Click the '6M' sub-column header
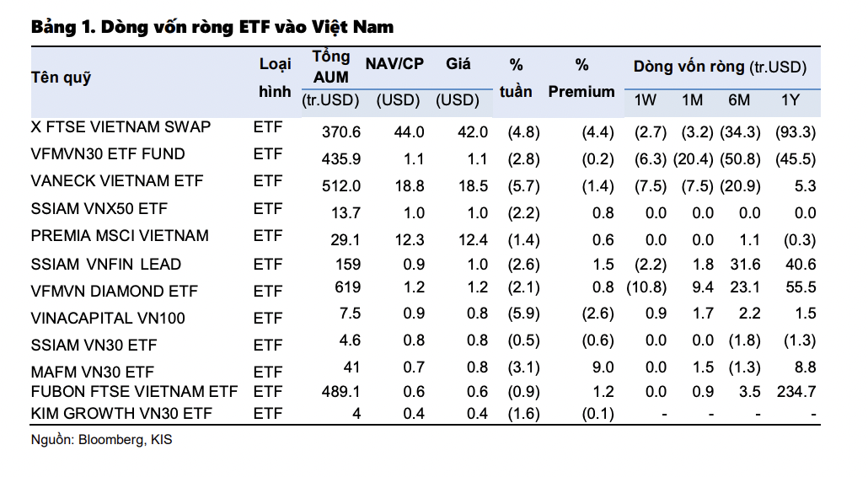Image resolution: width=868 pixels, height=477 pixels. [739, 100]
